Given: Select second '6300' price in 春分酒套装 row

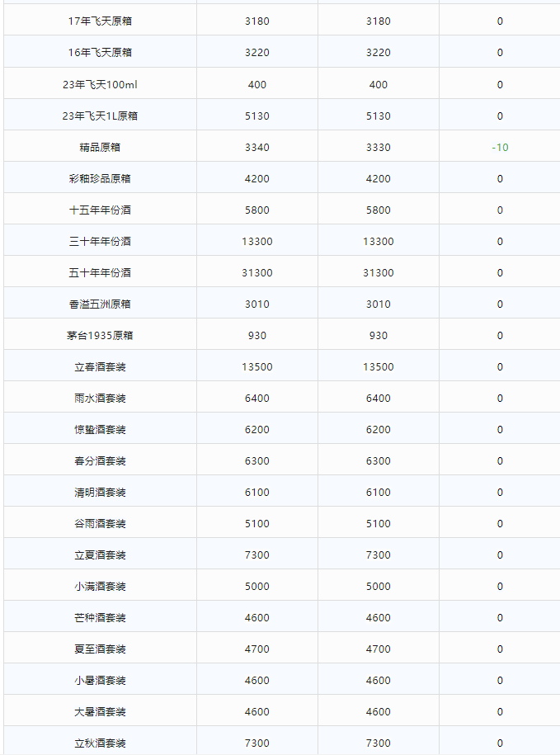Looking at the screenshot, I should coord(378,460).
